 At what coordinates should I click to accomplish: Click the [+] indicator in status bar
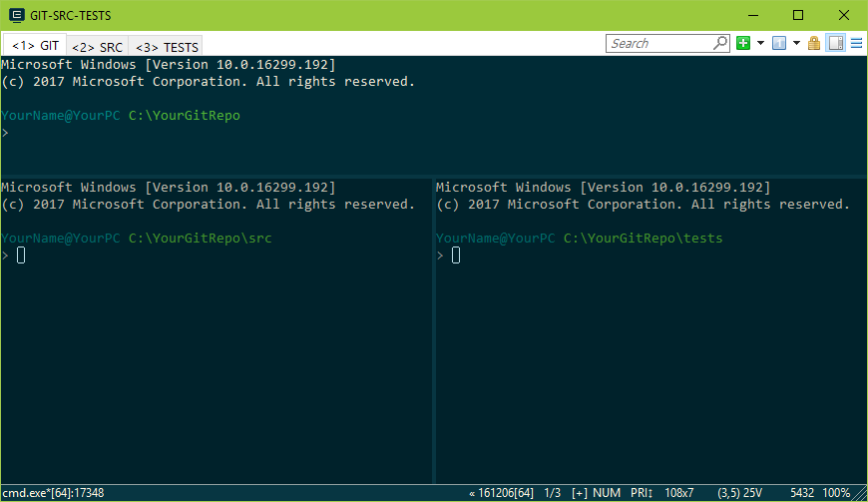[580, 493]
